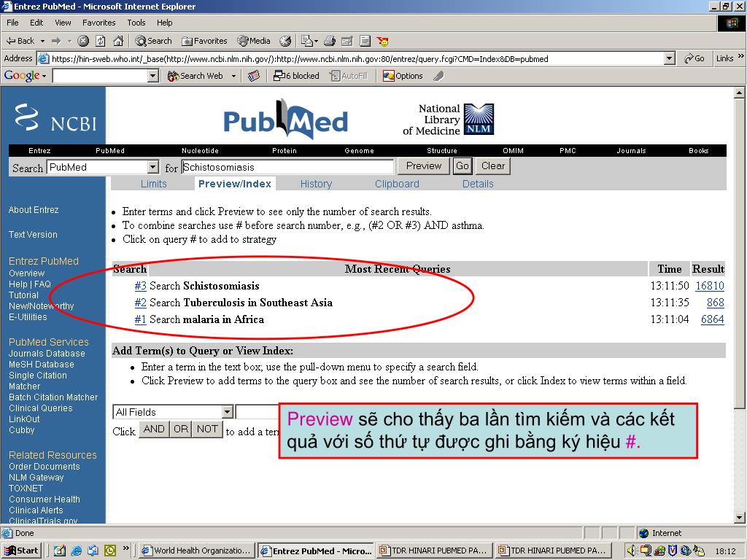
Task: Click the National Library of Medicine logo
Action: [449, 120]
